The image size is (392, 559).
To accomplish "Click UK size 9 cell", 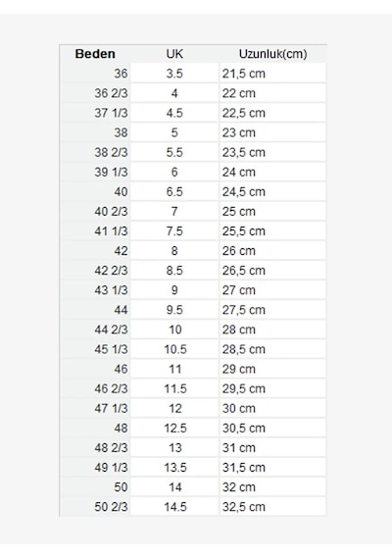I will [x=174, y=290].
